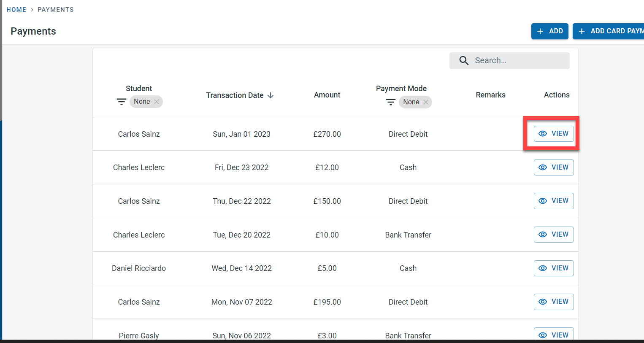View Carlos Sainz Jan 01 2023 payment
This screenshot has width=644, height=343.
pos(554,134)
